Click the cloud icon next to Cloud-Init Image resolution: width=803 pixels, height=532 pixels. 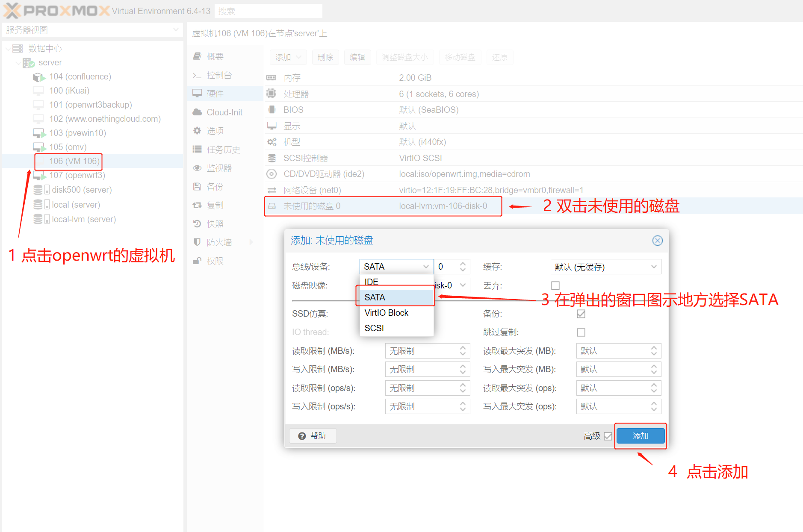pos(197,112)
